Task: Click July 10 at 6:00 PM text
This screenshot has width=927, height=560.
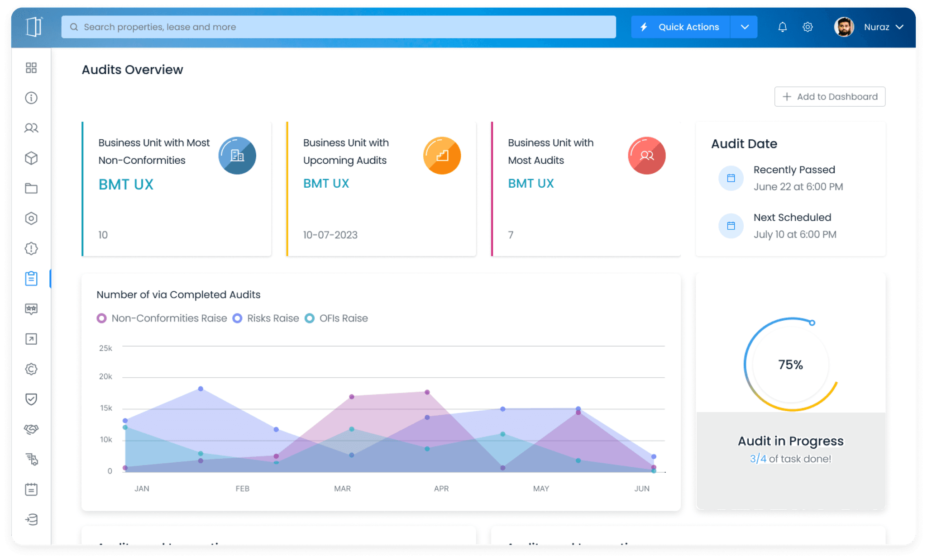Action: [795, 234]
